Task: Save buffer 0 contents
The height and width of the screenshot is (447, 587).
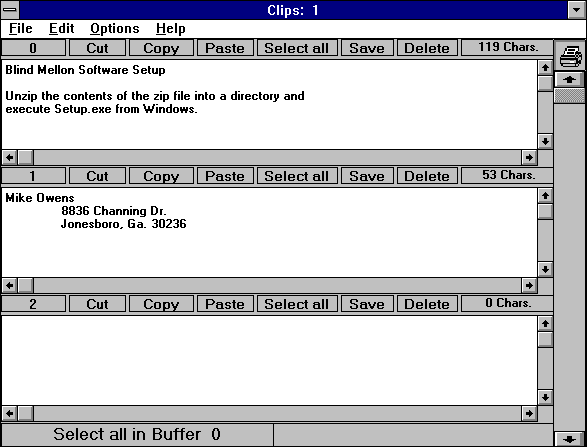Action: point(367,48)
